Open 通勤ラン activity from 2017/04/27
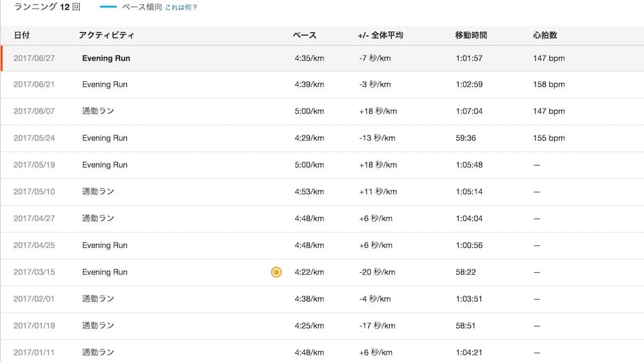Screen dimensions: 644x362 pyautogui.click(x=98, y=219)
